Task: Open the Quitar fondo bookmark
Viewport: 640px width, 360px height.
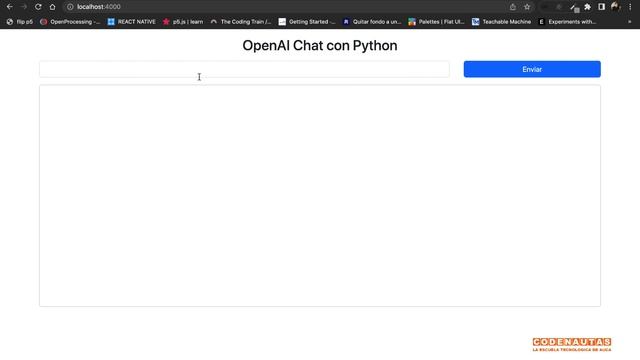Action: [x=372, y=22]
